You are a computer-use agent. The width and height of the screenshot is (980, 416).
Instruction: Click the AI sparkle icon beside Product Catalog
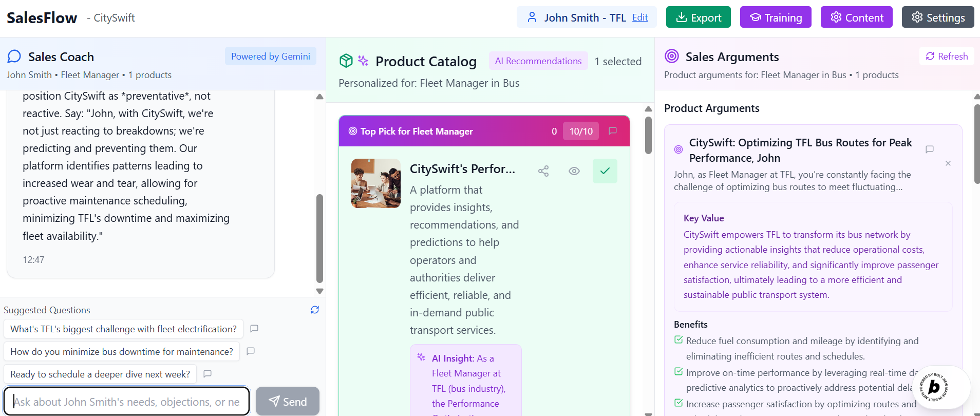tap(363, 60)
